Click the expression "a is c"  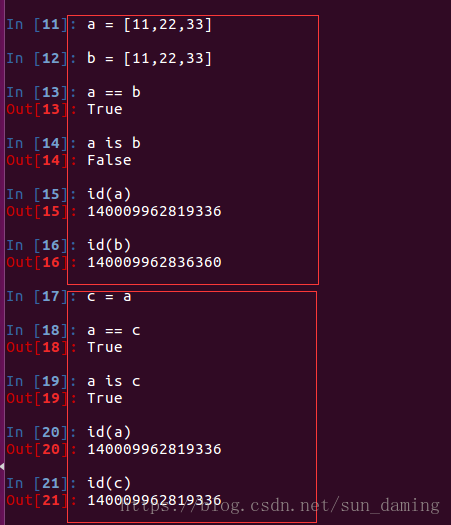[x=114, y=381]
